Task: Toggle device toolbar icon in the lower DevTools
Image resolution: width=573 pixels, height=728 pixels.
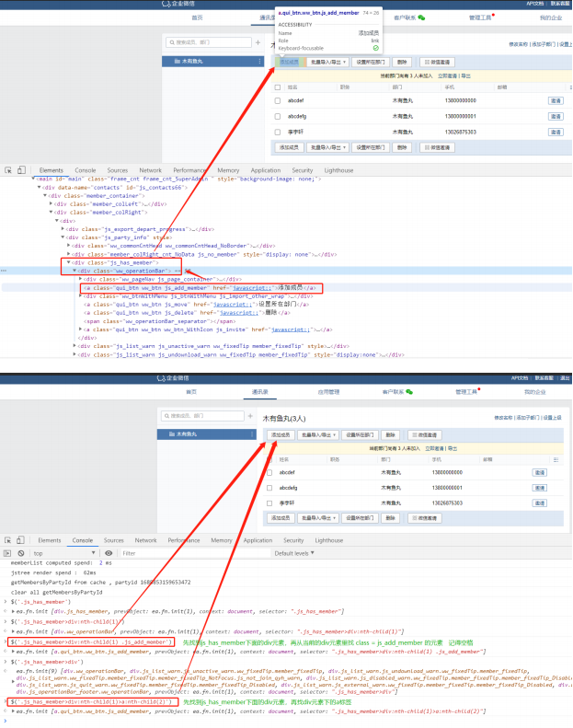Action: tap(20, 540)
